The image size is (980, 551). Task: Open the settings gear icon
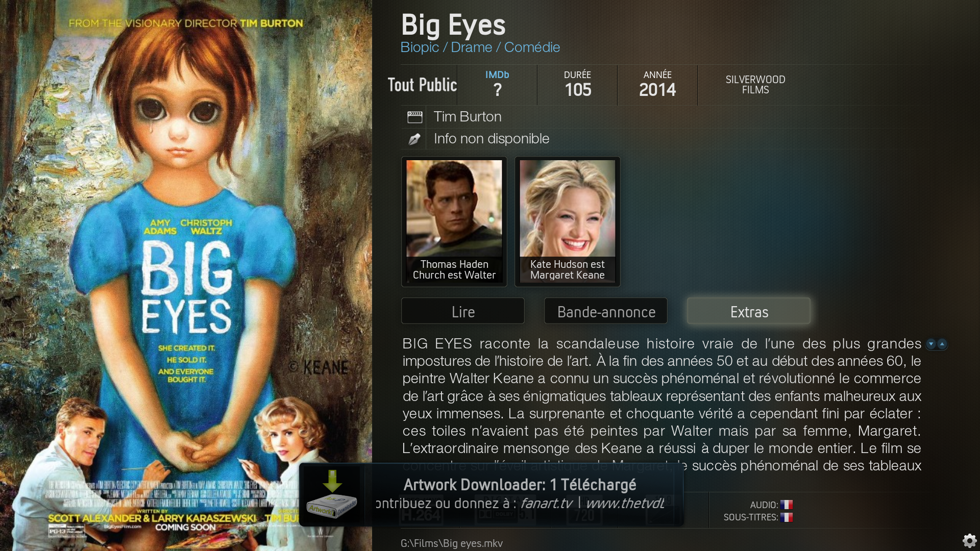[x=969, y=540]
